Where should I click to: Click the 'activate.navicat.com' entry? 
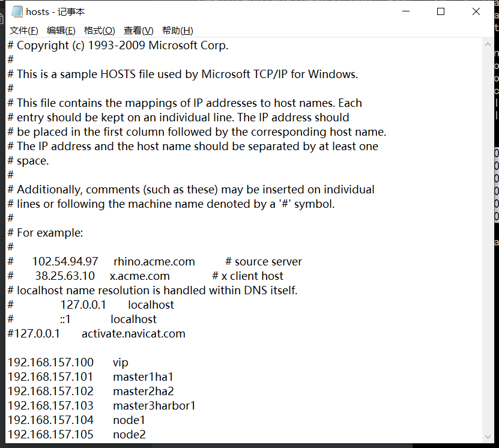(x=133, y=334)
